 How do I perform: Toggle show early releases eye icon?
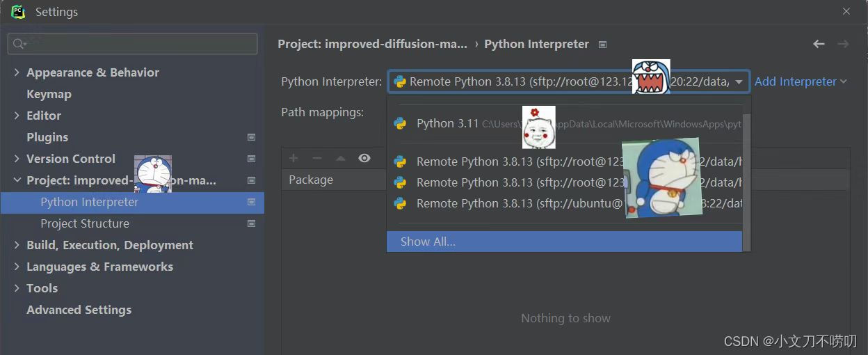point(364,159)
